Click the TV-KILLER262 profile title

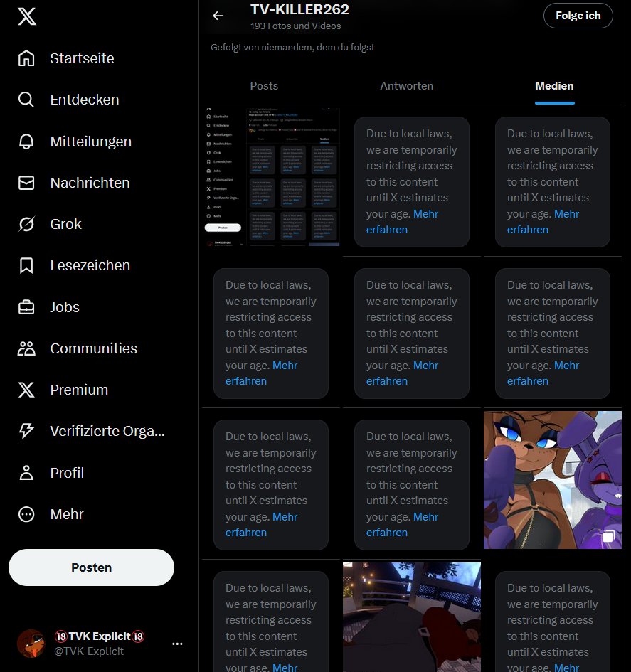(299, 9)
